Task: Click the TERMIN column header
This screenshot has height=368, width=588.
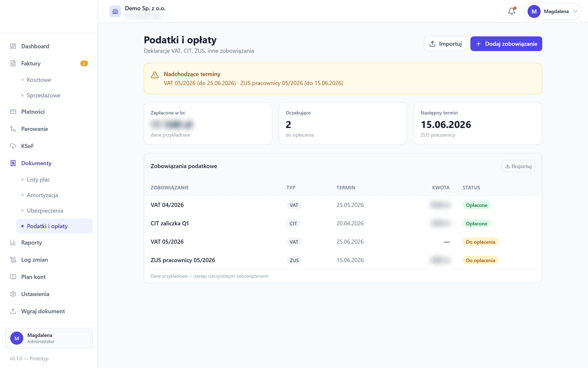Action: 346,188
